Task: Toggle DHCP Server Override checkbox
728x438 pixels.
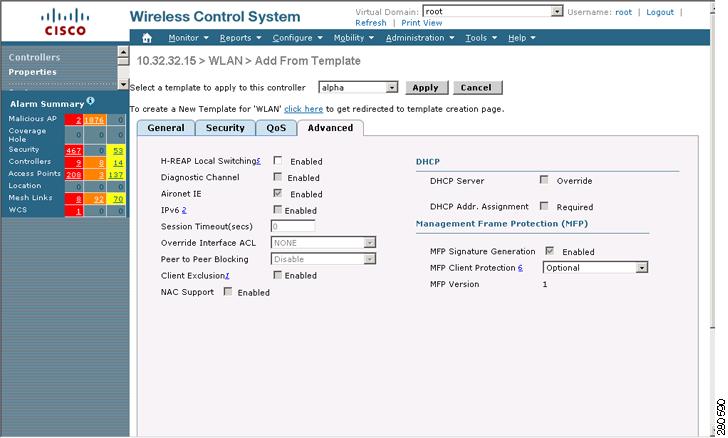Action: 544,179
